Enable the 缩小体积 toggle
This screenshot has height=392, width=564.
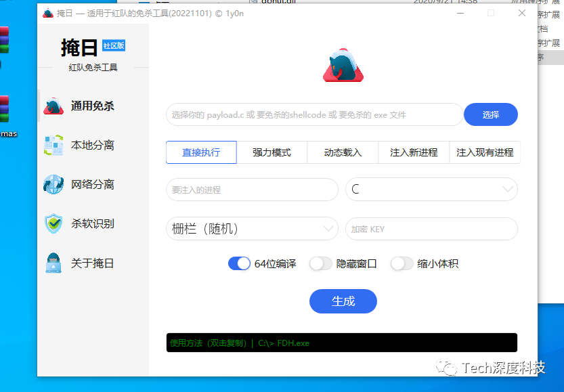click(x=402, y=263)
